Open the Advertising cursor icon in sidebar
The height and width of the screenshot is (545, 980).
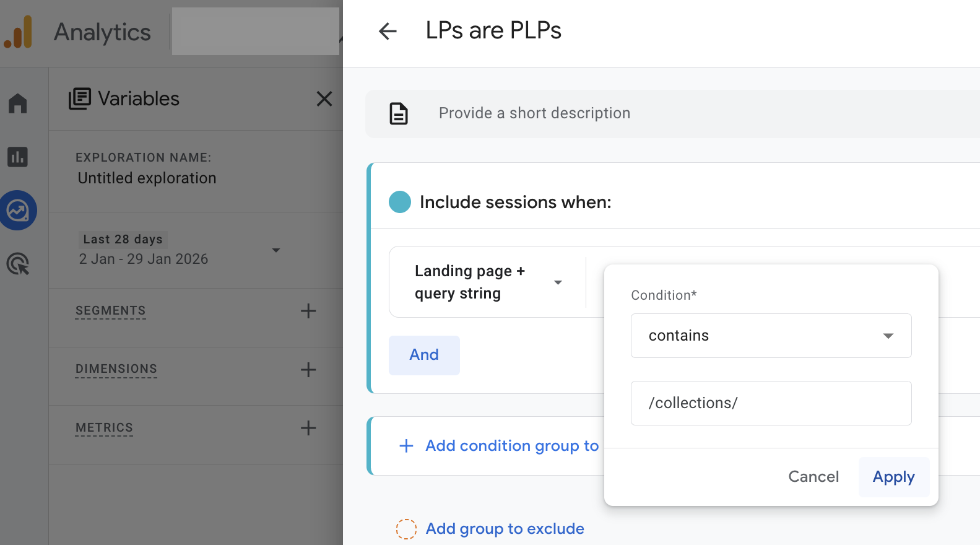tap(18, 264)
